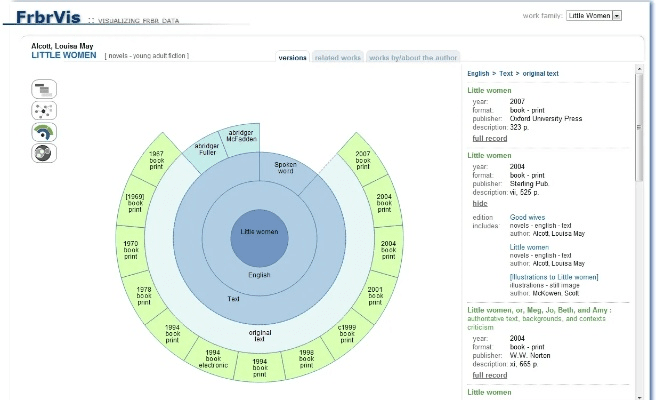Open the Good wives link
Viewport: 656px width, 400px height.
point(526,217)
